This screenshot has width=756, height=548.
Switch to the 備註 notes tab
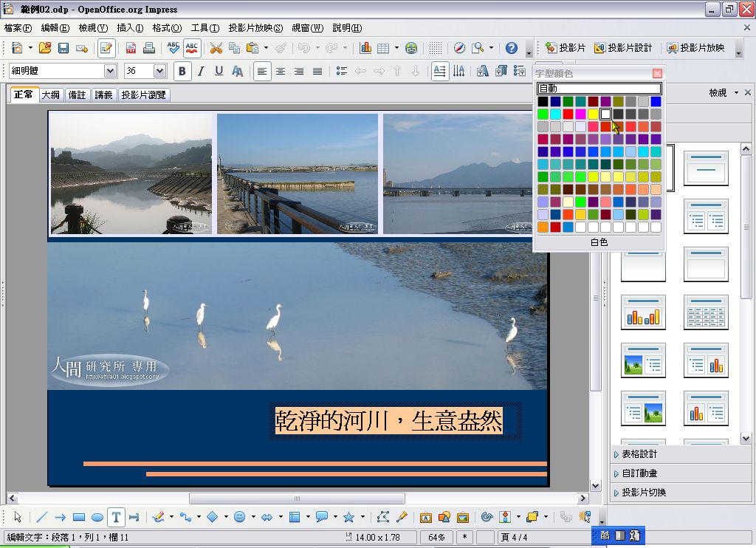point(77,95)
